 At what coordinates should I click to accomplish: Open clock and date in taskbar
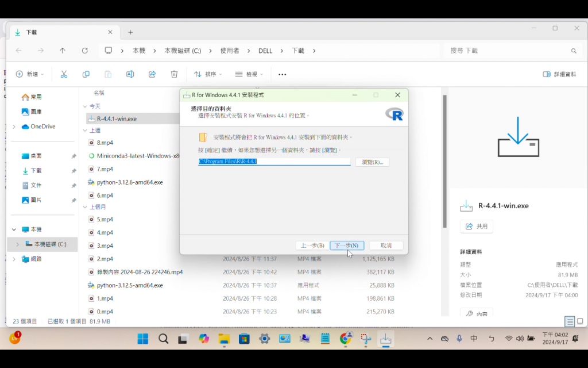click(x=555, y=338)
